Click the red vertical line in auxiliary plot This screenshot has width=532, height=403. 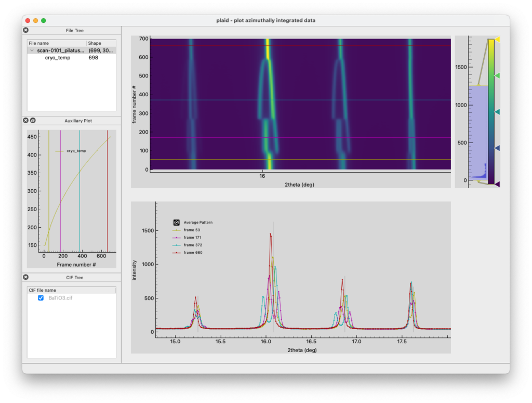point(107,191)
